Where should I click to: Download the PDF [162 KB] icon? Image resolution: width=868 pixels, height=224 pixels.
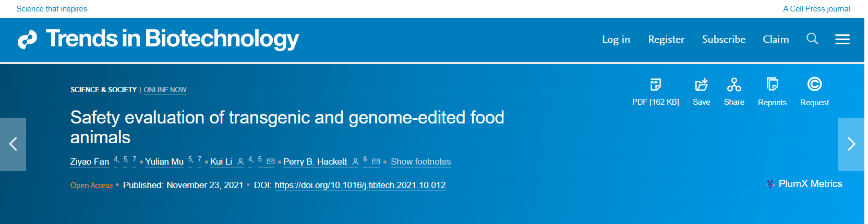click(655, 84)
